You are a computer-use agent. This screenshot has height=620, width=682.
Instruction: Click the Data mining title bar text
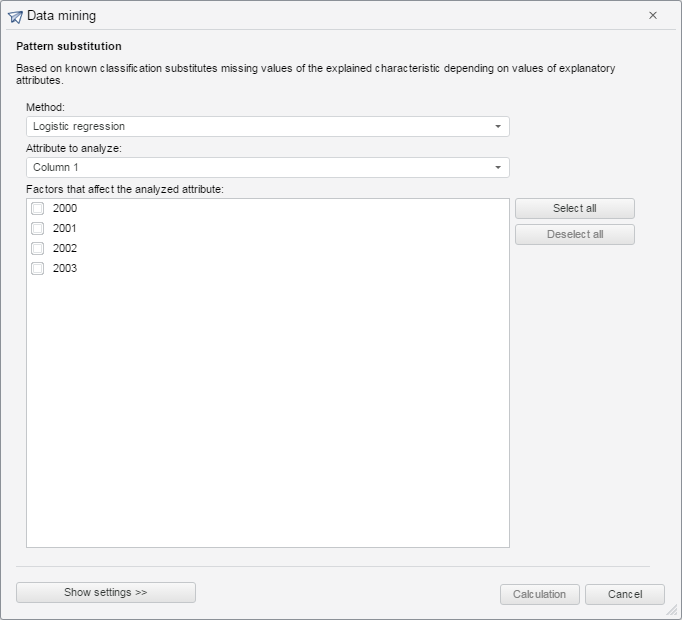pos(62,16)
